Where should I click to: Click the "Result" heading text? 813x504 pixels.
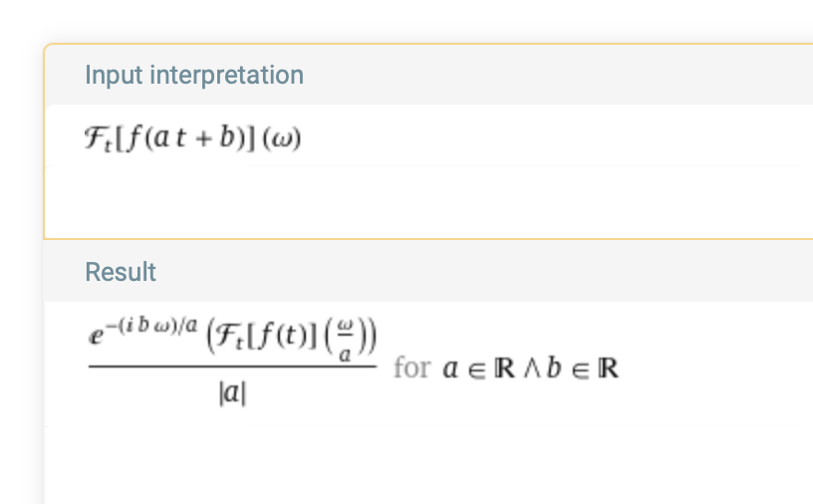pos(121,272)
